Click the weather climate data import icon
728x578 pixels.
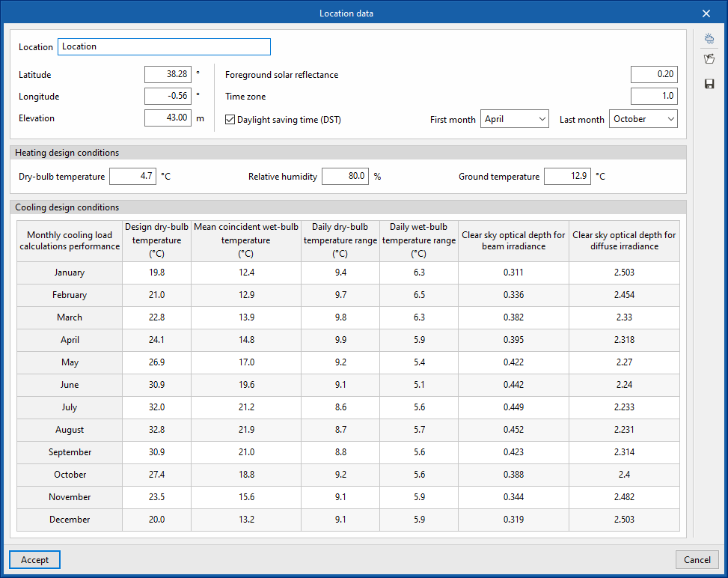(709, 38)
